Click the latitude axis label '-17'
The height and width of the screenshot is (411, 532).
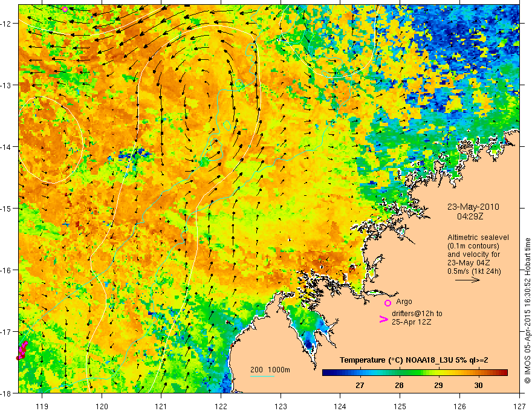[x=6, y=332]
